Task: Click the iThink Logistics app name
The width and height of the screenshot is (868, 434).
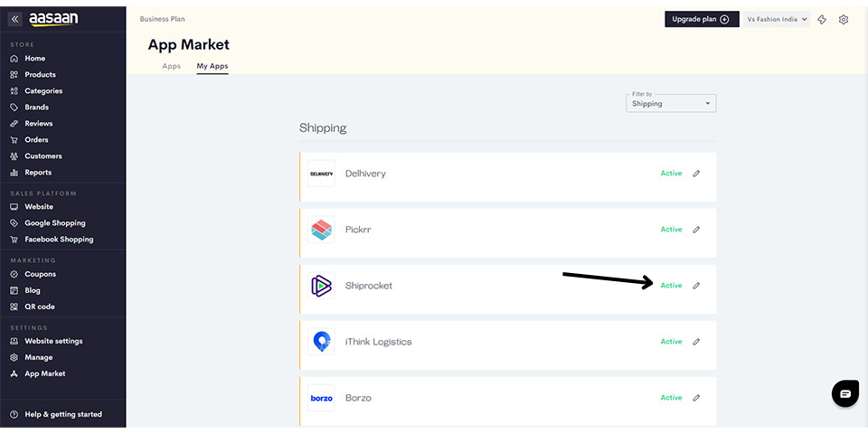Action: pyautogui.click(x=379, y=342)
